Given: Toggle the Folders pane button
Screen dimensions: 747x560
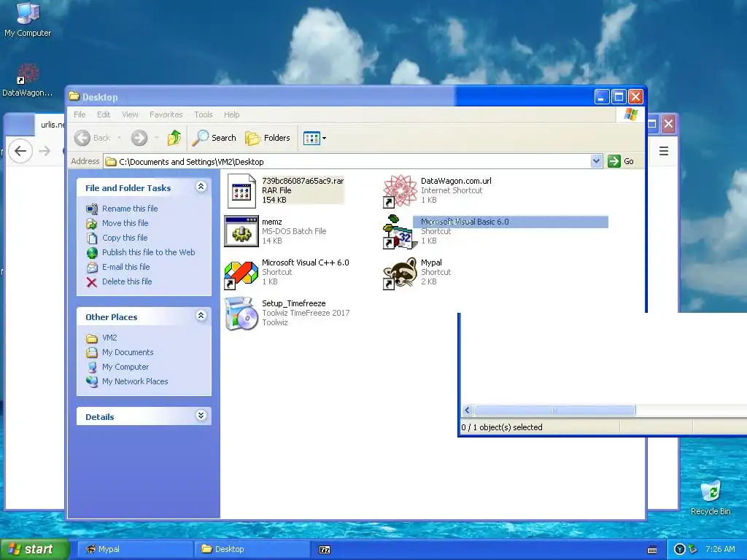Looking at the screenshot, I should (x=268, y=138).
